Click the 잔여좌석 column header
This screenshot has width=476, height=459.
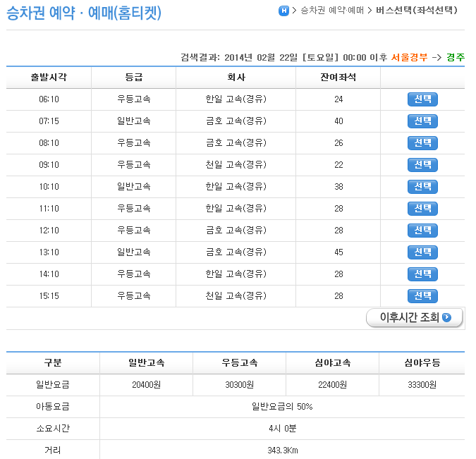point(338,77)
